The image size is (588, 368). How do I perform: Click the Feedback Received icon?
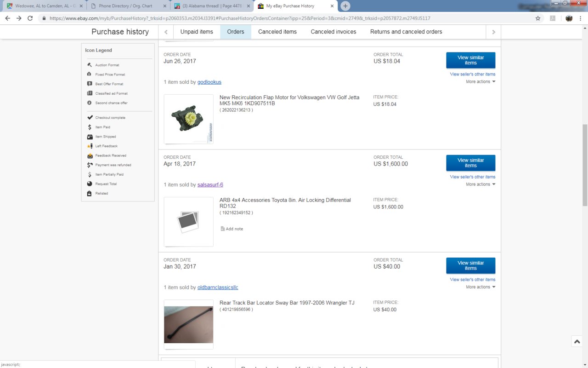[90, 155]
